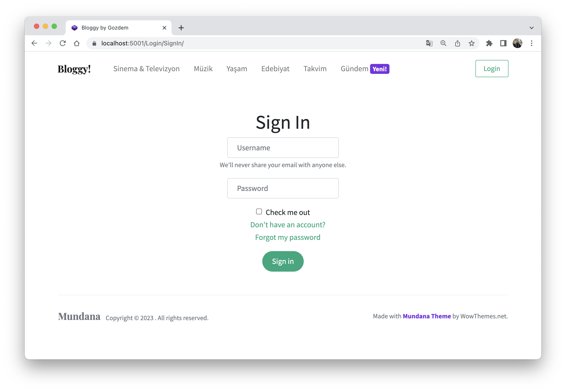Open a new tab with plus button
Screen dimensions: 566x392
point(181,28)
